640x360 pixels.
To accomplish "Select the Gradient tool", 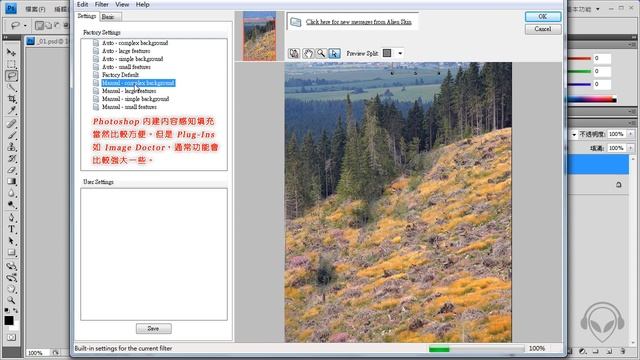I will coord(11,182).
